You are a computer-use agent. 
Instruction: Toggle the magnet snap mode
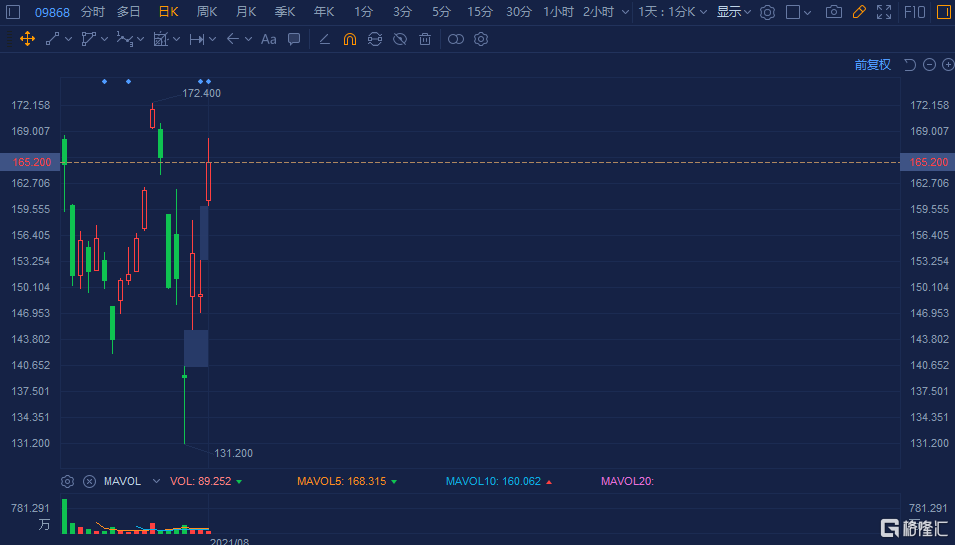tap(349, 39)
